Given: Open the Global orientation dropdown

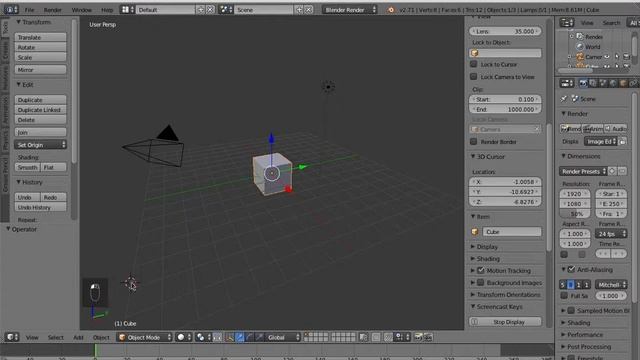Looking at the screenshot, I should click(282, 337).
